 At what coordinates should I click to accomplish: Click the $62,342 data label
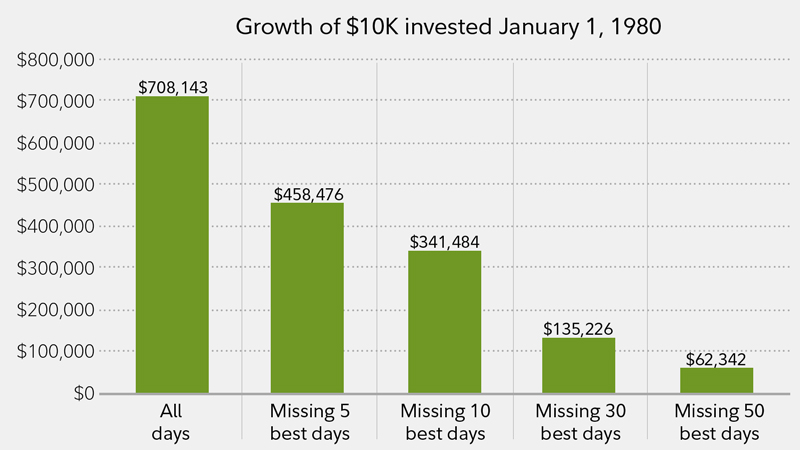715,358
